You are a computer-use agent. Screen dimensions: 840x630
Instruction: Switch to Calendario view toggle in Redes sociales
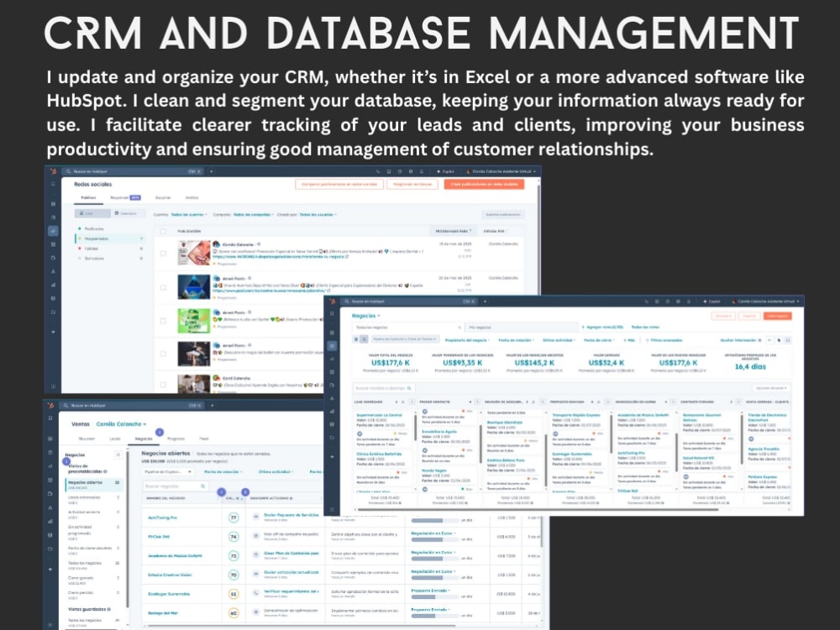click(x=128, y=213)
